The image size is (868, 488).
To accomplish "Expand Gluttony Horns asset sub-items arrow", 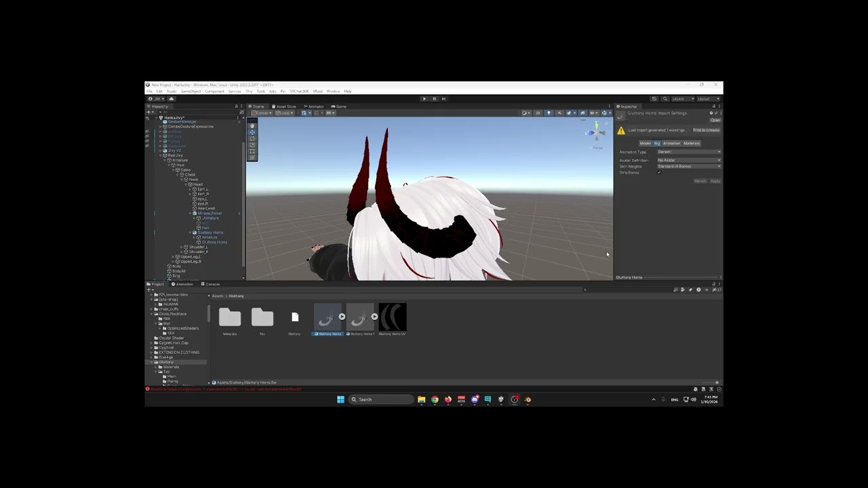I will tap(342, 317).
